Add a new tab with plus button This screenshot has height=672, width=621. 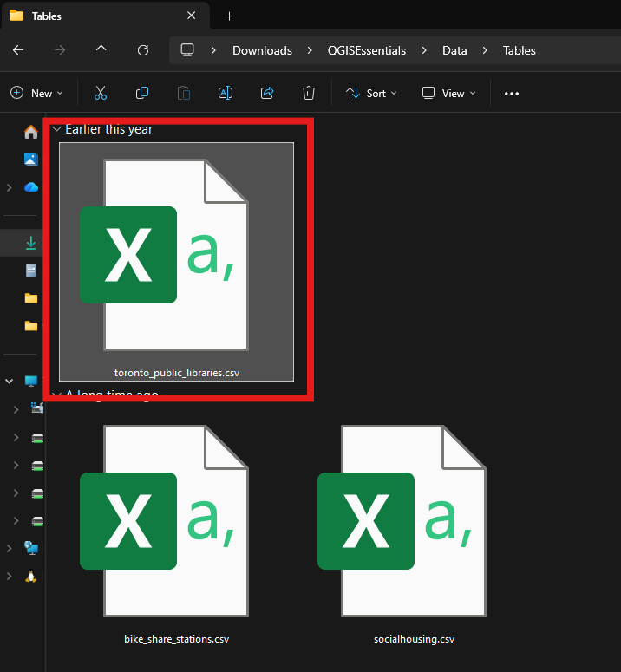coord(230,16)
